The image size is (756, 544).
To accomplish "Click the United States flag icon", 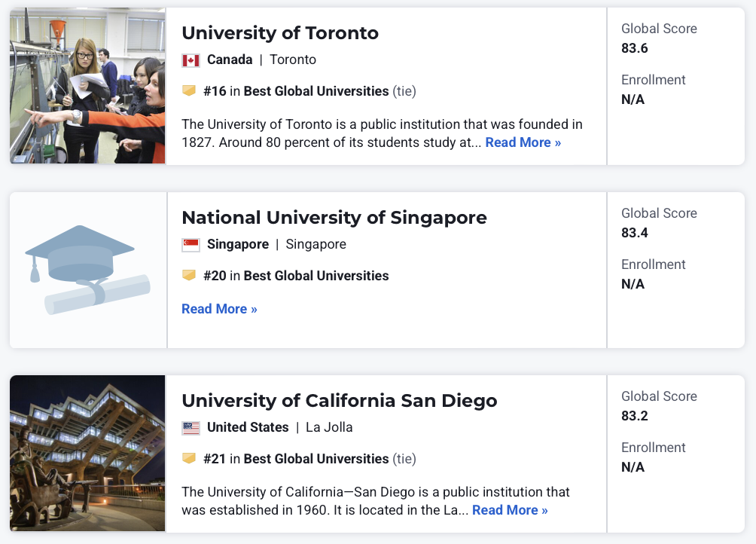I will 191,428.
